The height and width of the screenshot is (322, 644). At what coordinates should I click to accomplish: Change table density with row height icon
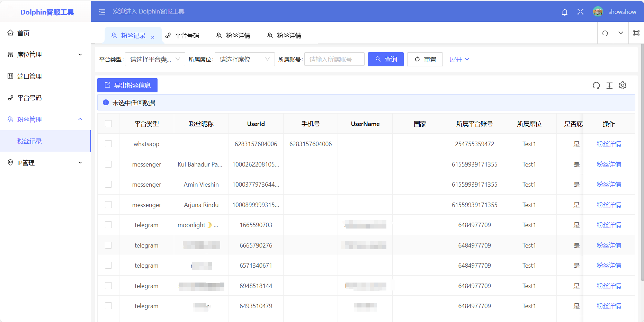click(x=609, y=86)
